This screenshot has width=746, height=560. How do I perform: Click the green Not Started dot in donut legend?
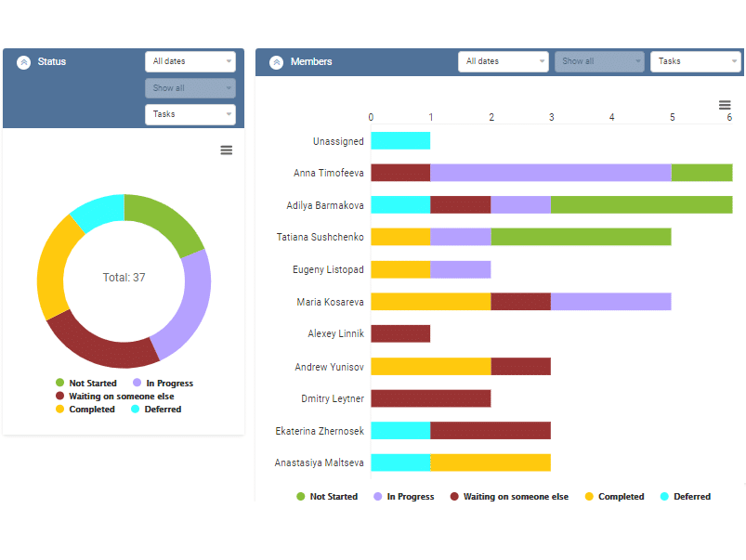pos(59,383)
